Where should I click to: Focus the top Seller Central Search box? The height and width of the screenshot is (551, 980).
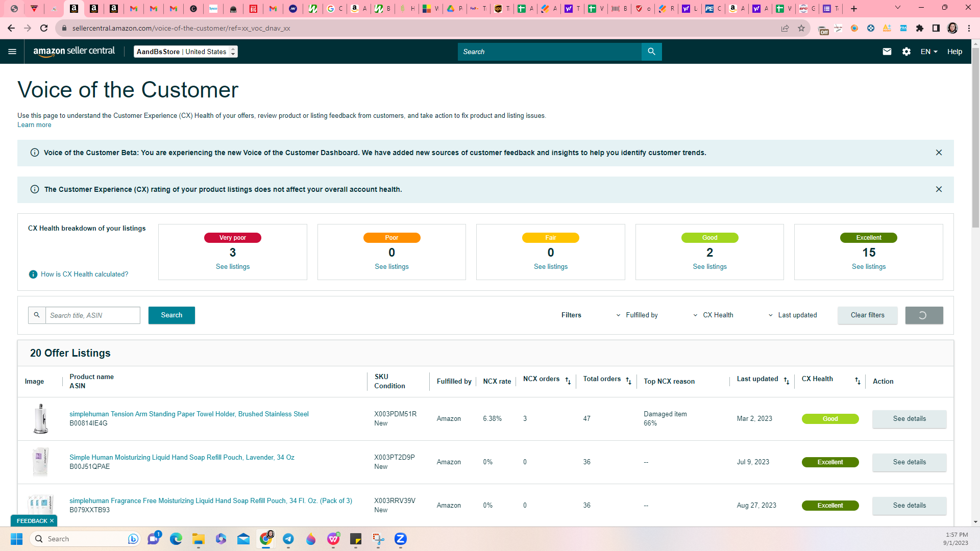(549, 52)
